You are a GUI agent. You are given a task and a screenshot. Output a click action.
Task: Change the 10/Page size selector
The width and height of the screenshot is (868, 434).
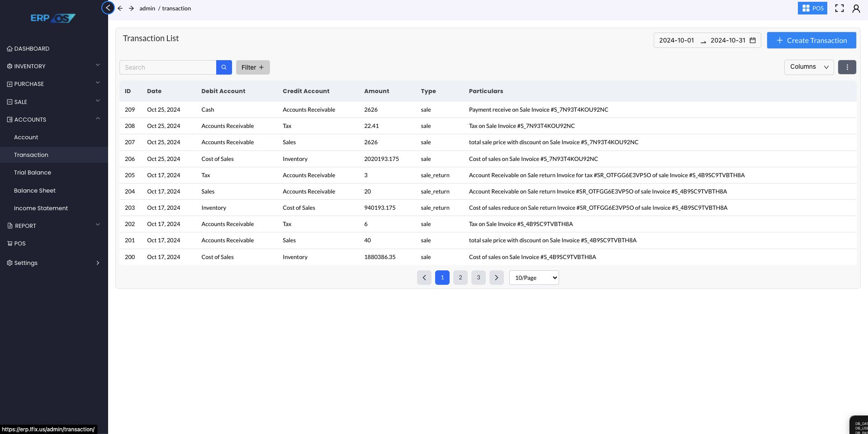point(534,278)
